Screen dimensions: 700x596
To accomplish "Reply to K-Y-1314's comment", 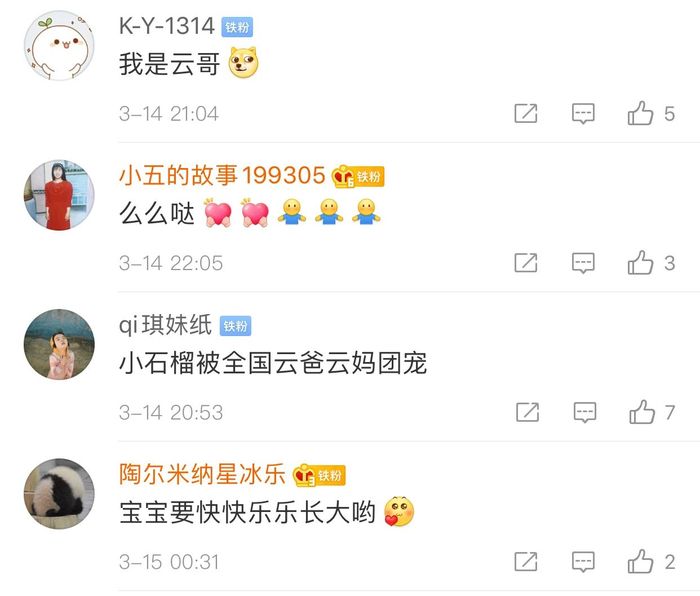I will [x=583, y=113].
